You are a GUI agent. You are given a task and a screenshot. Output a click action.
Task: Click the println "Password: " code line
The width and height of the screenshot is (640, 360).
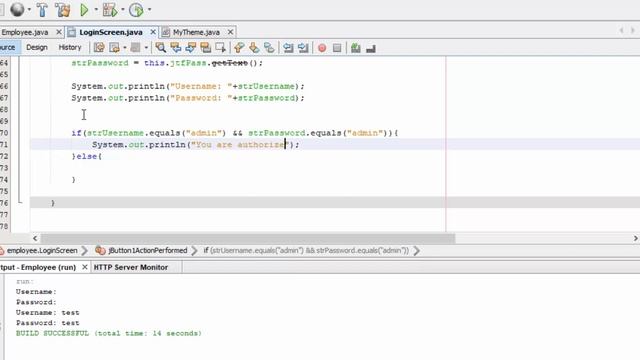click(188, 98)
